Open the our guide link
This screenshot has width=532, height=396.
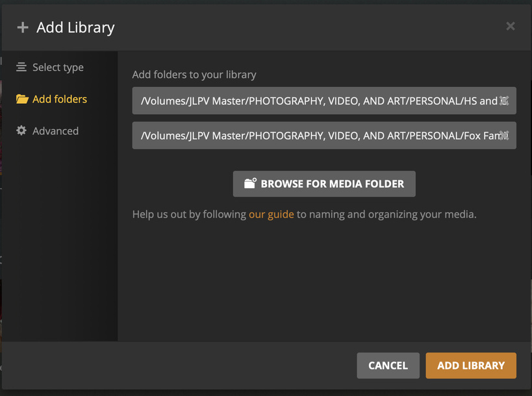click(272, 214)
